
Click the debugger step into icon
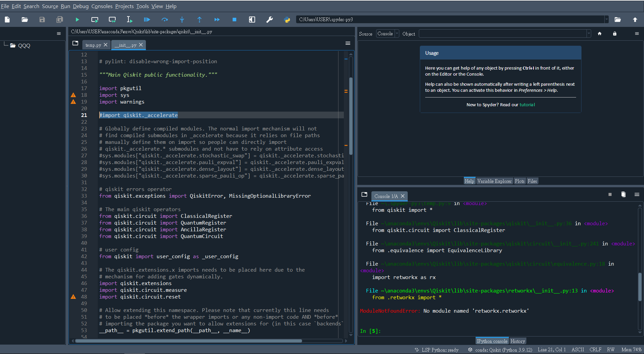tap(182, 19)
